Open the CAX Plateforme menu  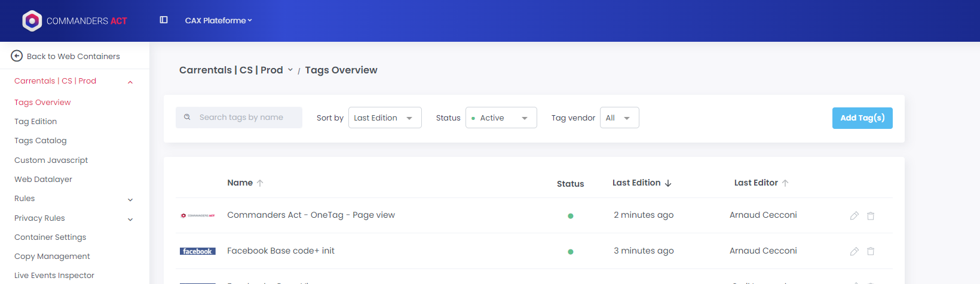218,20
